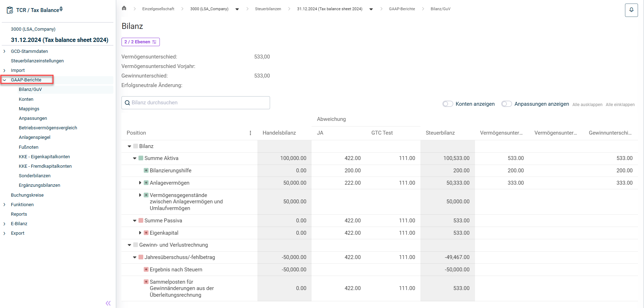644x308 pixels.
Task: Click the Bilanz durchsuchen search field
Action: [x=196, y=103]
